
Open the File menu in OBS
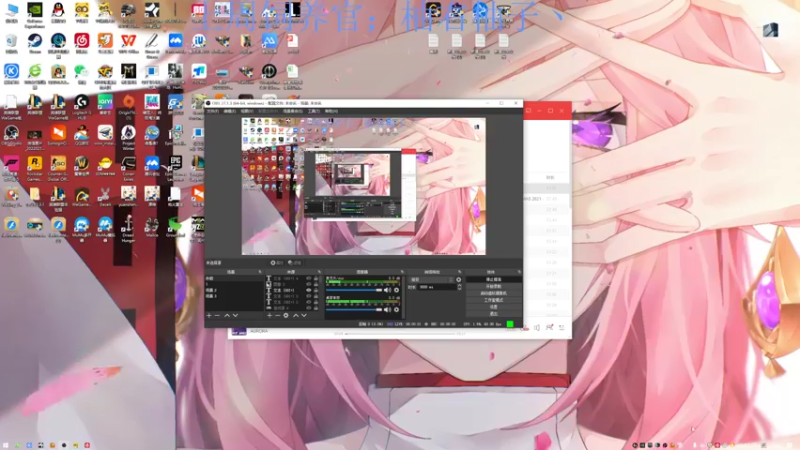click(212, 111)
